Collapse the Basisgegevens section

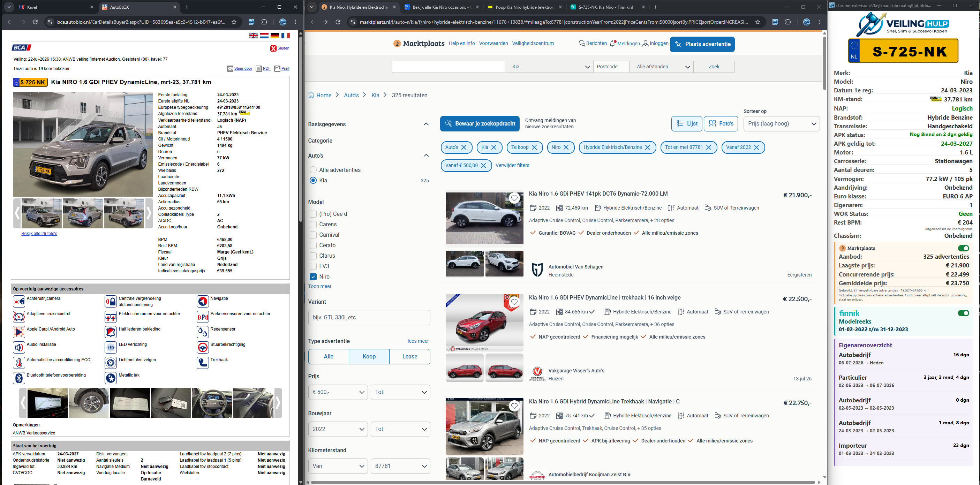[x=426, y=124]
